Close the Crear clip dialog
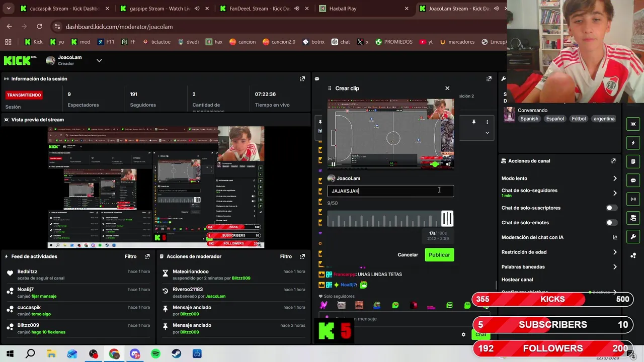This screenshot has height=362, width=644. pos(447,88)
